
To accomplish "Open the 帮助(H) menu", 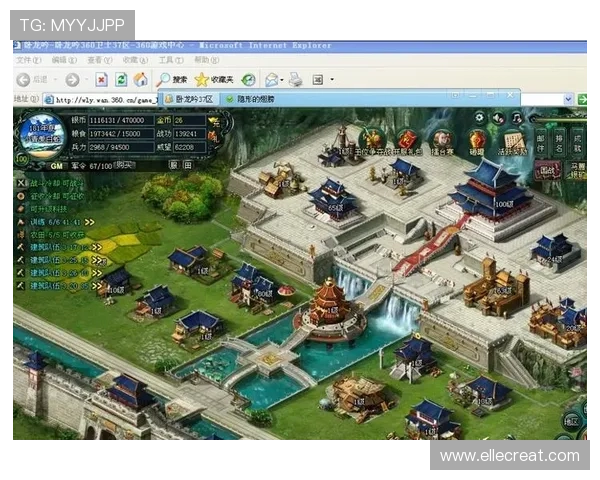I will (207, 60).
